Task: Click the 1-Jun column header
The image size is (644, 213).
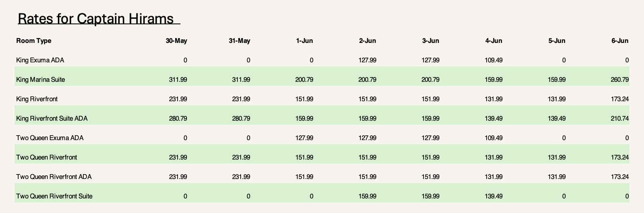Action: coord(305,40)
